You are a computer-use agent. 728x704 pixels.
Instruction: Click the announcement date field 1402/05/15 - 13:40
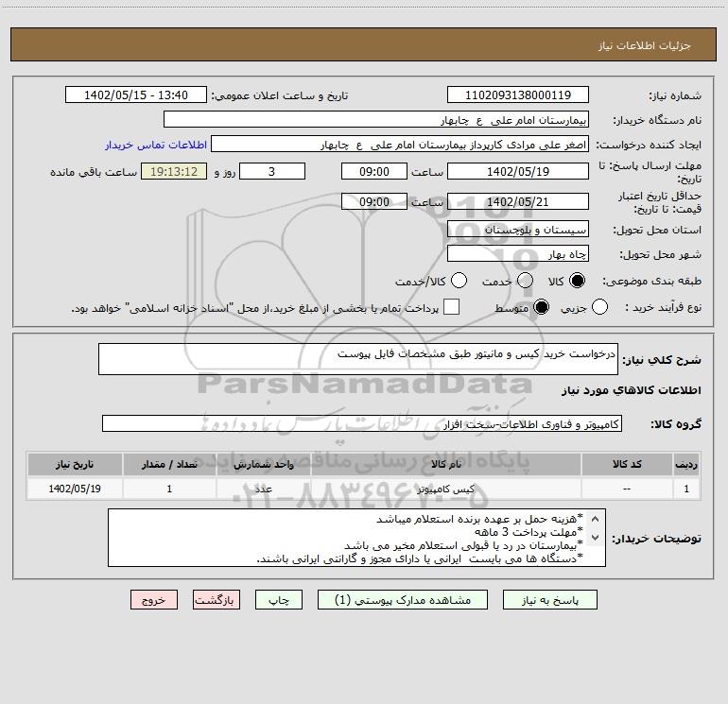click(136, 95)
